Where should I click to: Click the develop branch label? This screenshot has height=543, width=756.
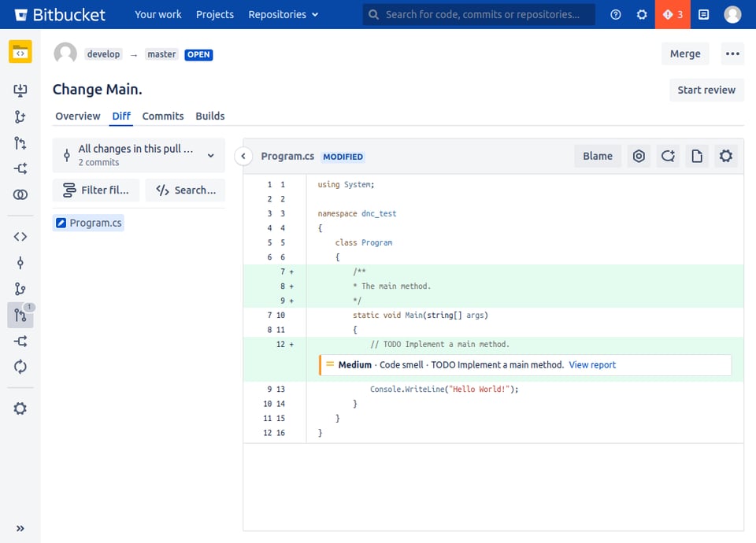coord(104,54)
